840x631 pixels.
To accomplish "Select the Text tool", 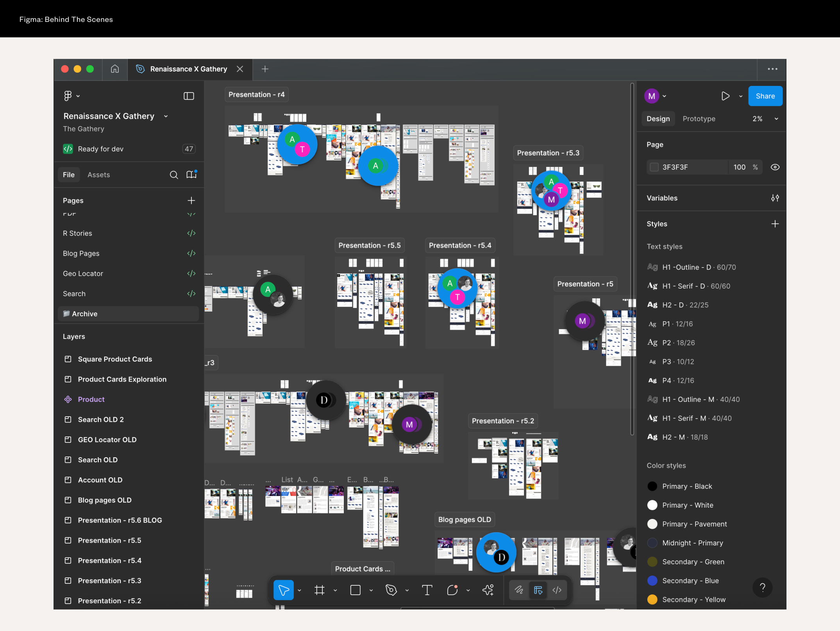I will coord(427,590).
